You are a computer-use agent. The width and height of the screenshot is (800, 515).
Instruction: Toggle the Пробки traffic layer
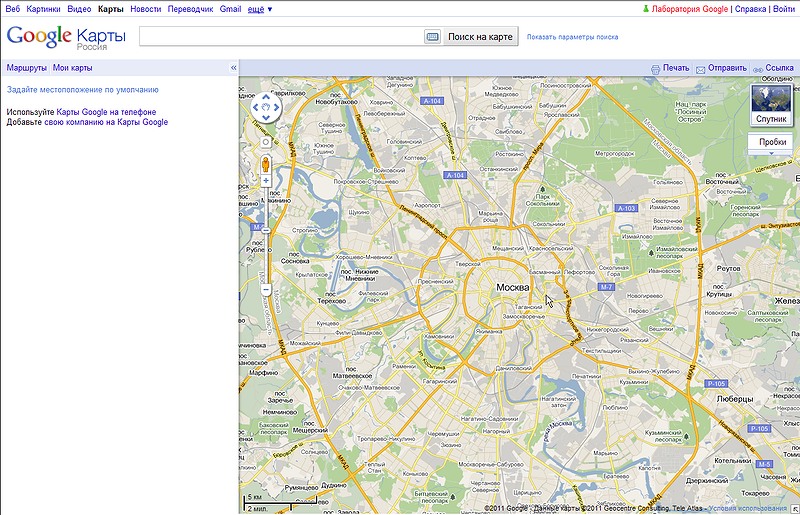tap(771, 142)
